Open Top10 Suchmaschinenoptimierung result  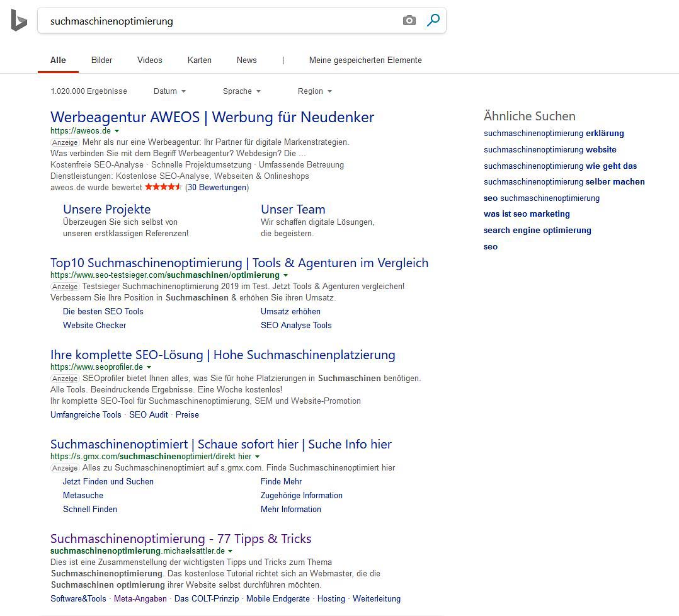pyautogui.click(x=239, y=263)
